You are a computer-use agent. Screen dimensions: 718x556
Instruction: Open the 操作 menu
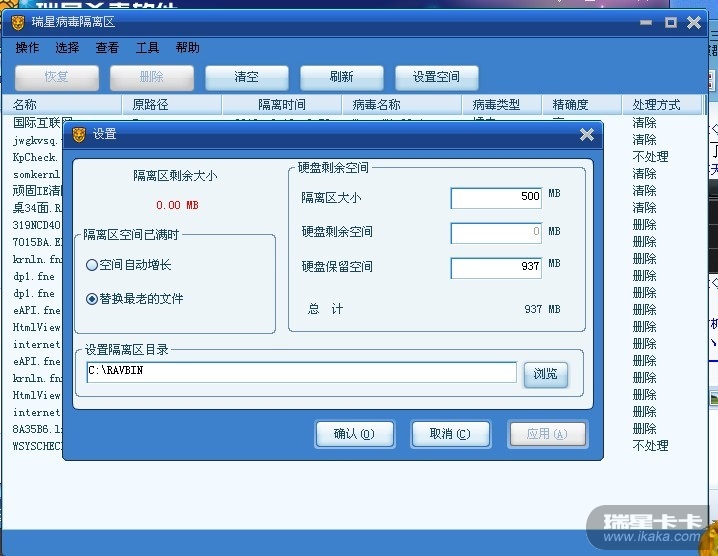point(27,48)
